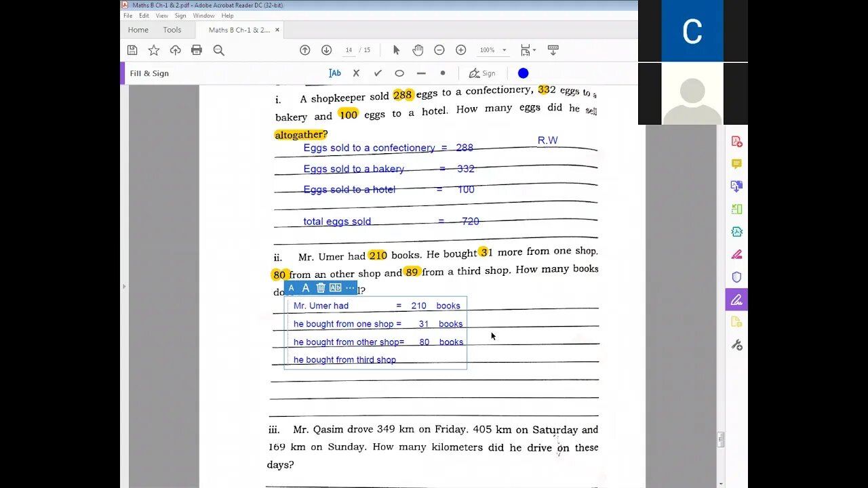Select the checkmark tool in Fill & Sign
The height and width of the screenshot is (488, 868).
coord(378,73)
